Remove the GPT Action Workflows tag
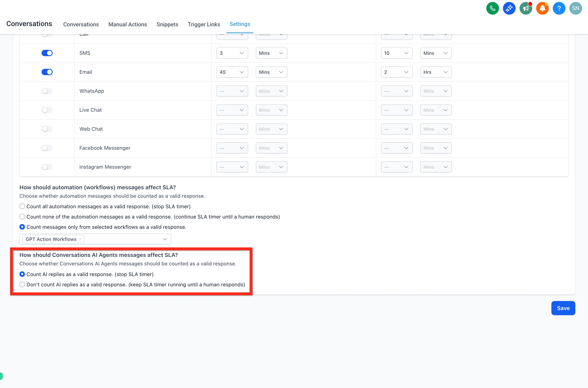 point(80,239)
